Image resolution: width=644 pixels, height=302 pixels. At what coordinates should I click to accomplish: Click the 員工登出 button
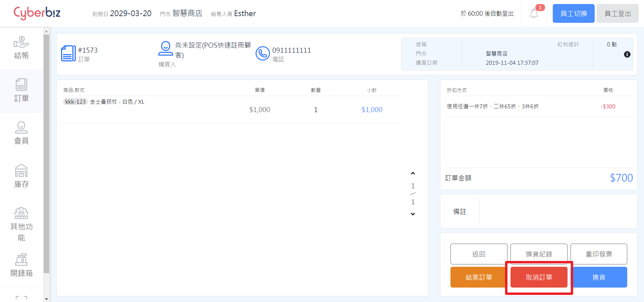pyautogui.click(x=618, y=13)
